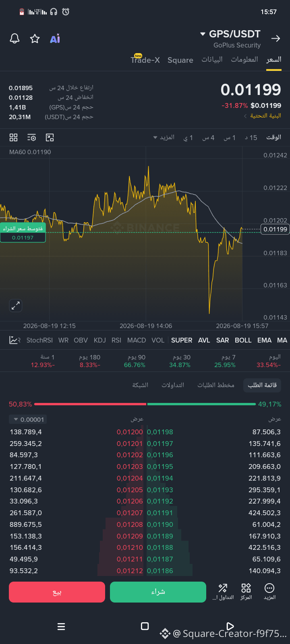Screen dimensions: 290x644
Task: Tap Android home square button
Action: pos(145,626)
